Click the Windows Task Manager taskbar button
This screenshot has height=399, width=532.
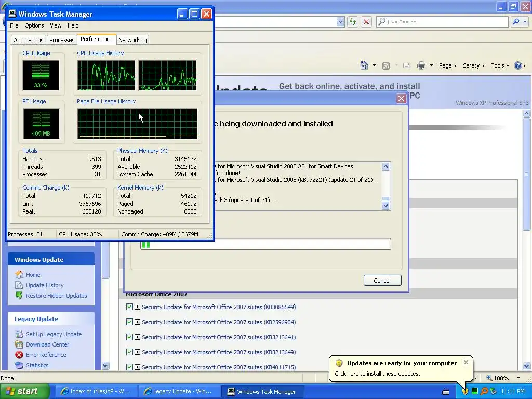262,391
